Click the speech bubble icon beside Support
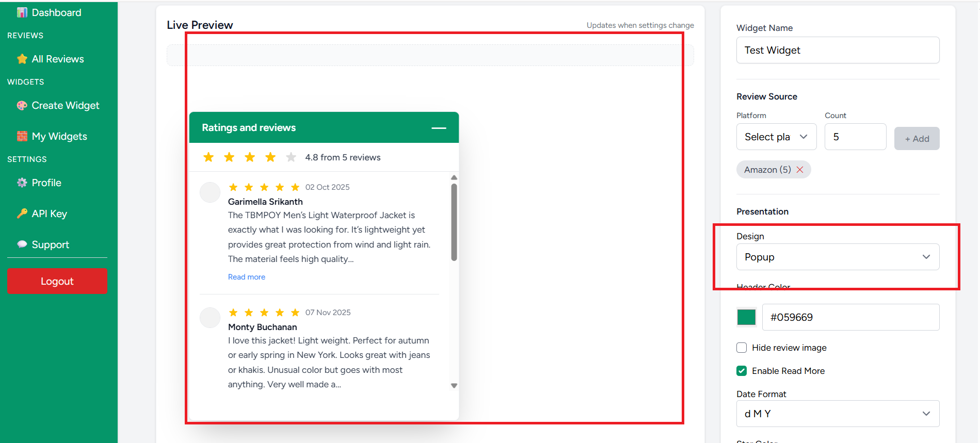 coord(22,244)
